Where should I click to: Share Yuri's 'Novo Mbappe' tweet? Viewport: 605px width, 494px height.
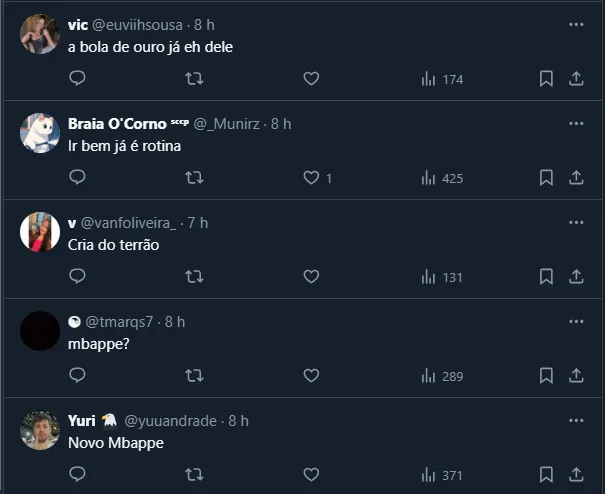pos(576,474)
